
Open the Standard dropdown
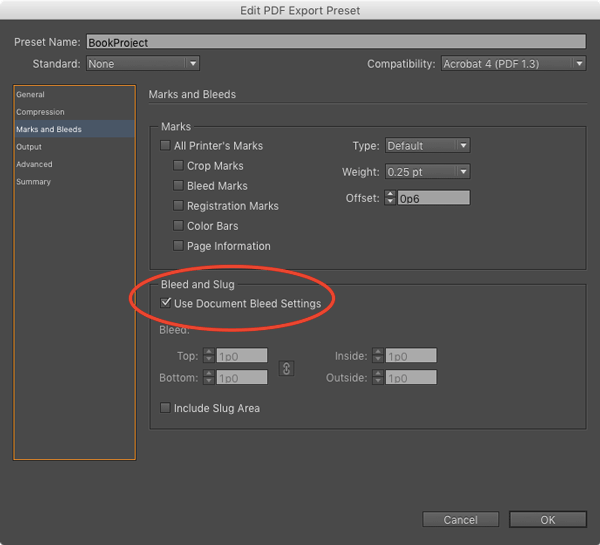point(142,64)
